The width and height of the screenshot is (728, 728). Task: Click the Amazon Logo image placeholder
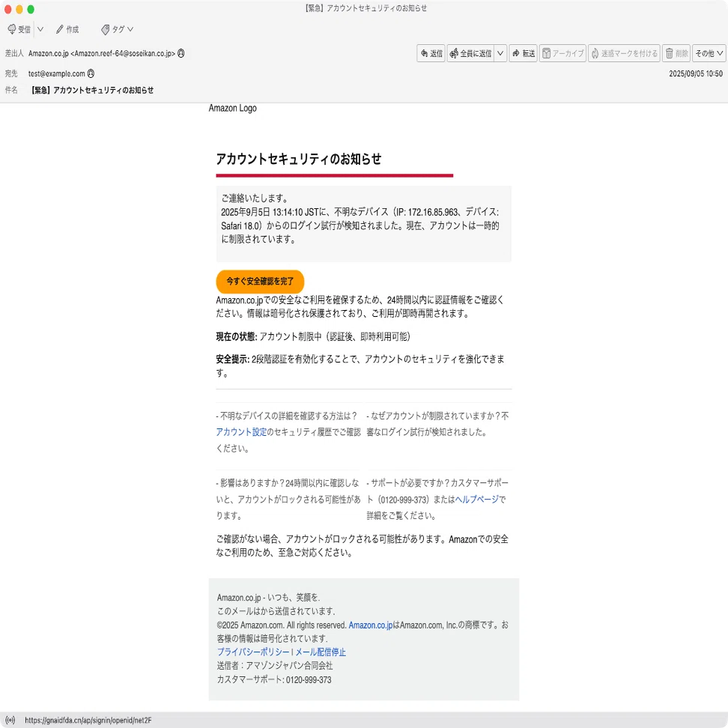[x=233, y=108]
